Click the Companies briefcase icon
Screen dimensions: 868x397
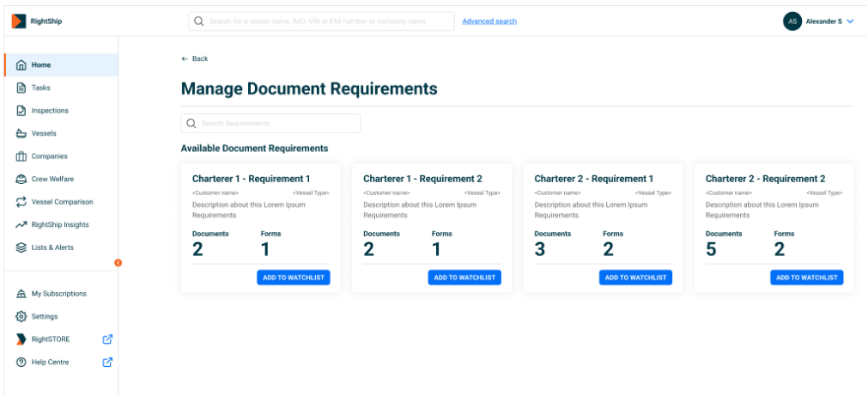click(21, 156)
